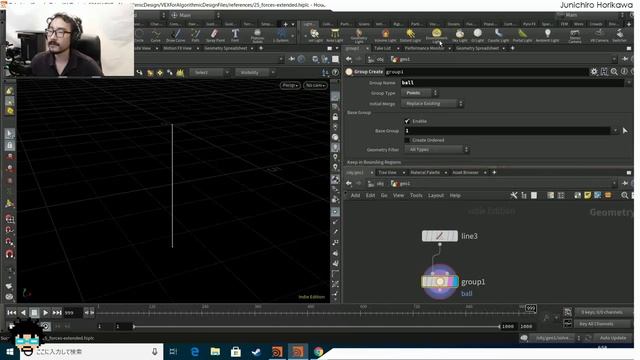Select the Font shelf tool
This screenshot has width=640, height=360.
click(235, 36)
